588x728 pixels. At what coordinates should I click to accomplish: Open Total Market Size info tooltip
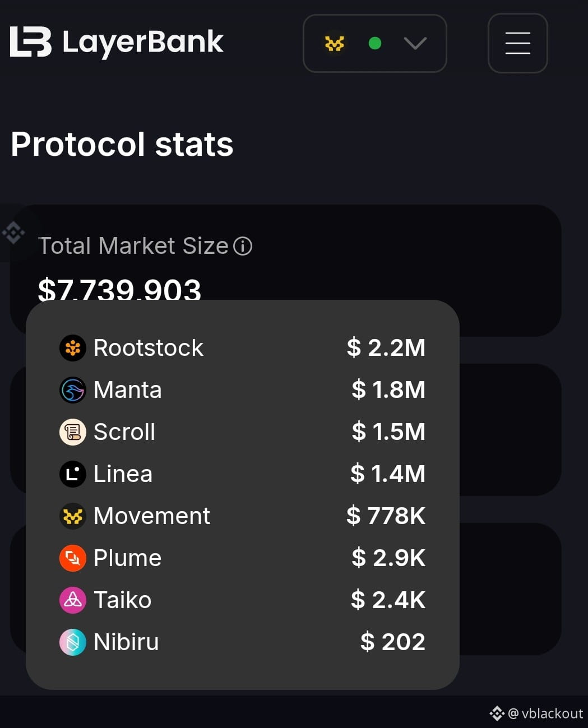[243, 246]
